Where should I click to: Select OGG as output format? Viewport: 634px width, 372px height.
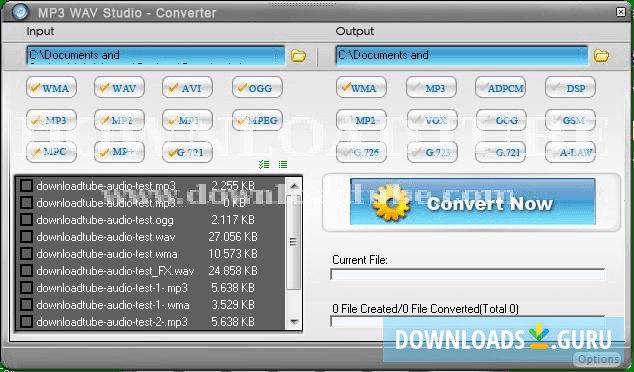501,120
